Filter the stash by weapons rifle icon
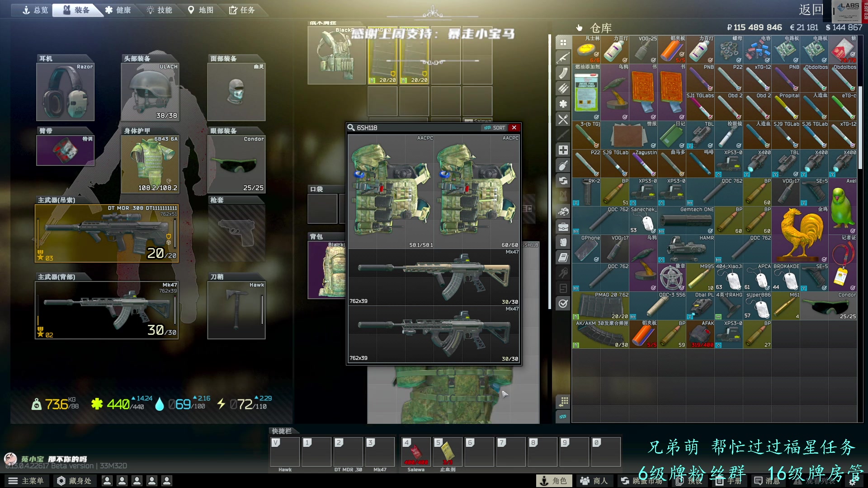This screenshot has height=488, width=868. click(563, 58)
